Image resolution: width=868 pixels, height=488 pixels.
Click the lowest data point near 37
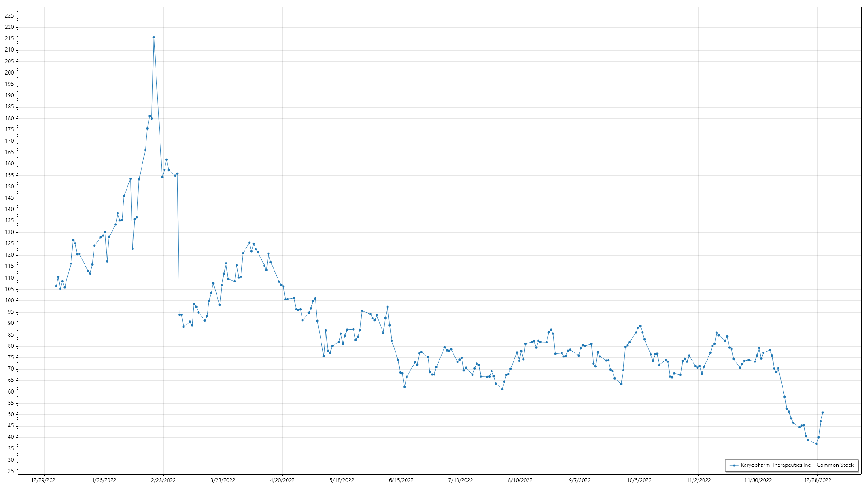tap(816, 444)
